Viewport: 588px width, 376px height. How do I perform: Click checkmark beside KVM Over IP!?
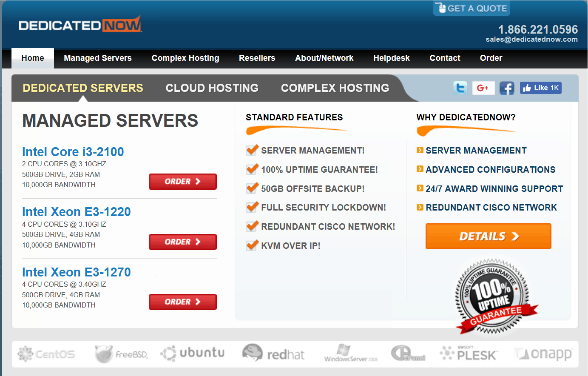coord(252,245)
